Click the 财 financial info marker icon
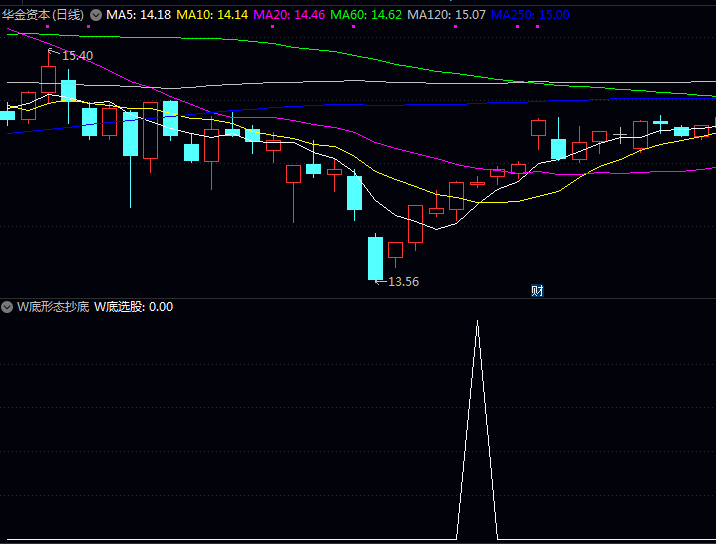This screenshot has width=716, height=544. (537, 291)
